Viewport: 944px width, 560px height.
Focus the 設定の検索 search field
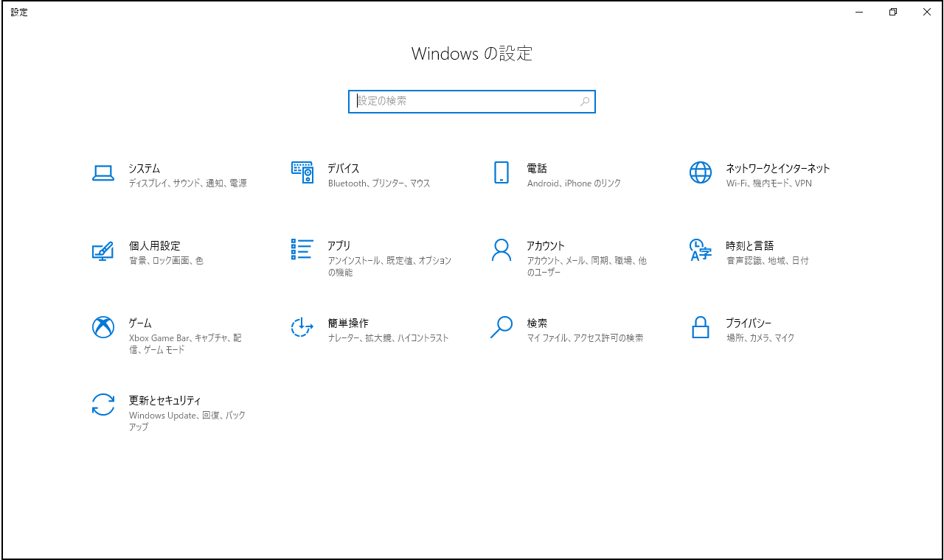point(472,102)
